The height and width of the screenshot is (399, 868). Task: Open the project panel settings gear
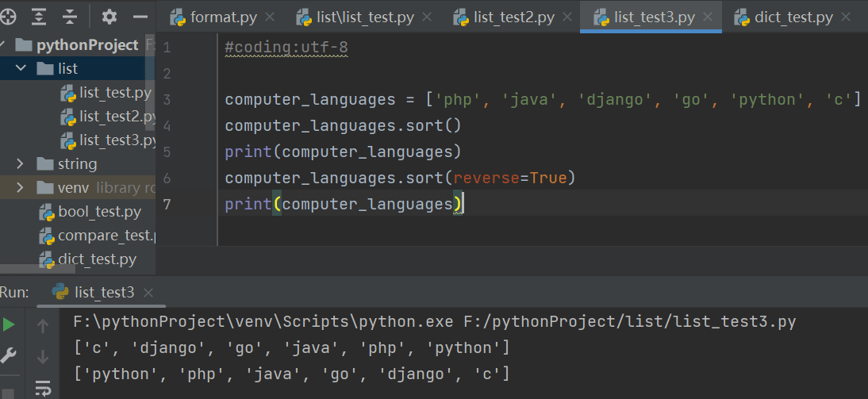[109, 17]
